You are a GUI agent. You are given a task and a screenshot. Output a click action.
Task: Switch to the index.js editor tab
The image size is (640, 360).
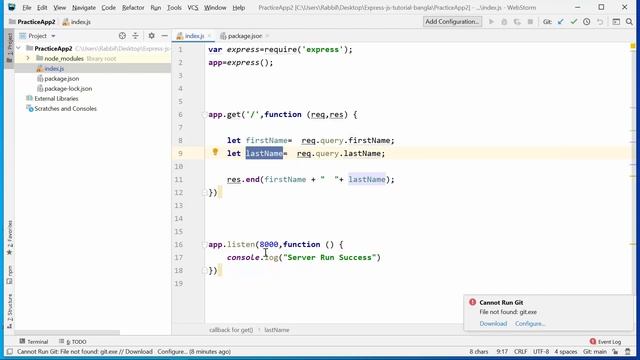194,36
